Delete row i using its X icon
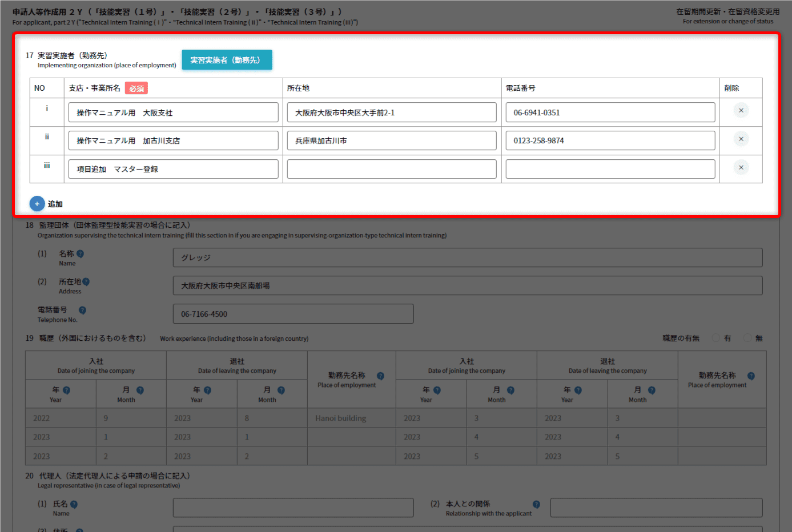Screen dimensions: 792x532 pos(741,111)
